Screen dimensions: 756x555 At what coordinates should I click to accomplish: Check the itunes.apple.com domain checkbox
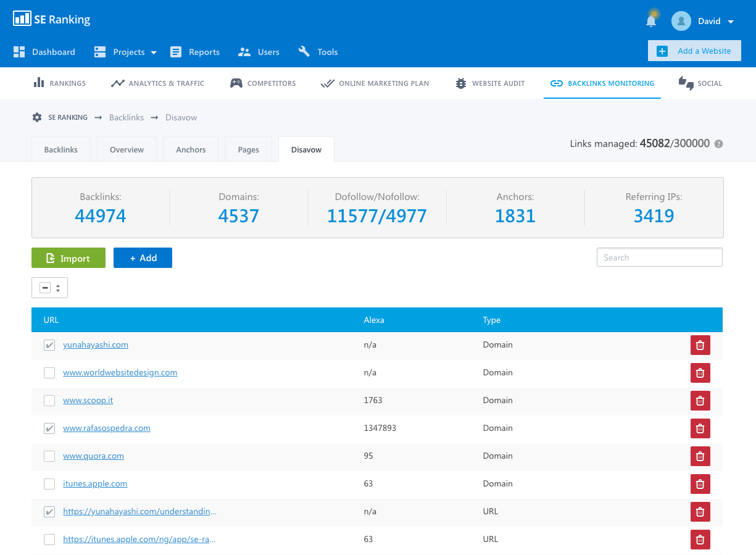49,484
